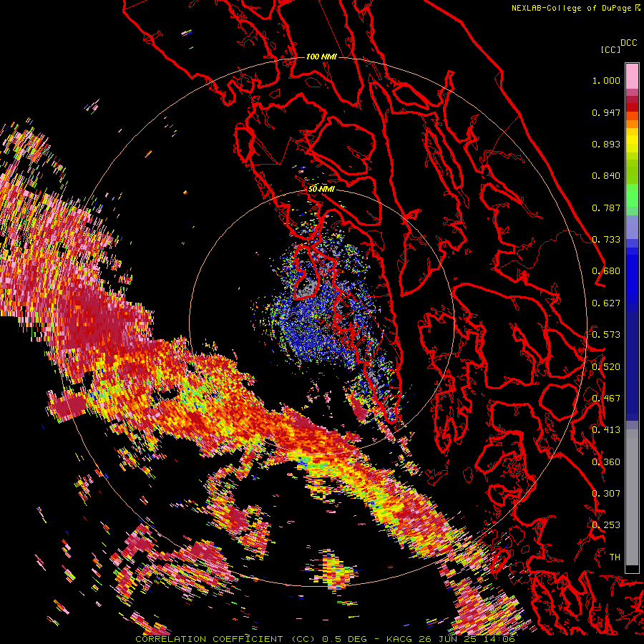
Task: Click the 0.680 value on the scale
Action: (x=606, y=271)
